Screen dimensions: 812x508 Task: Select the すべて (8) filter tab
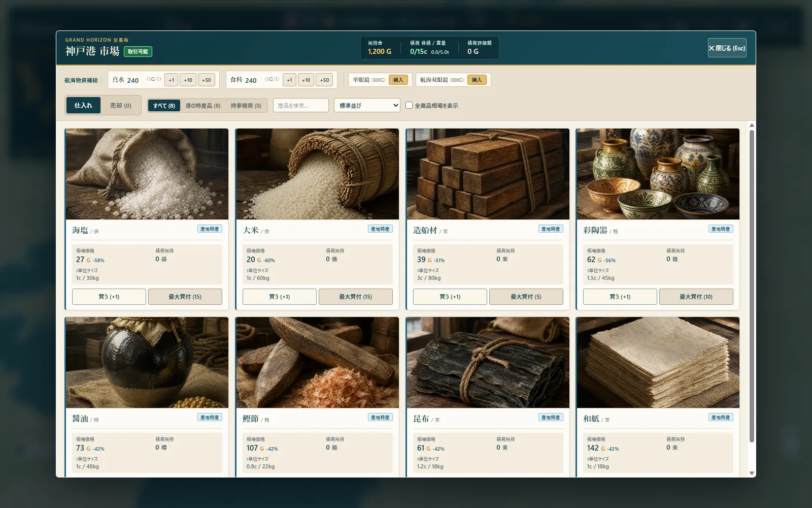(x=164, y=106)
